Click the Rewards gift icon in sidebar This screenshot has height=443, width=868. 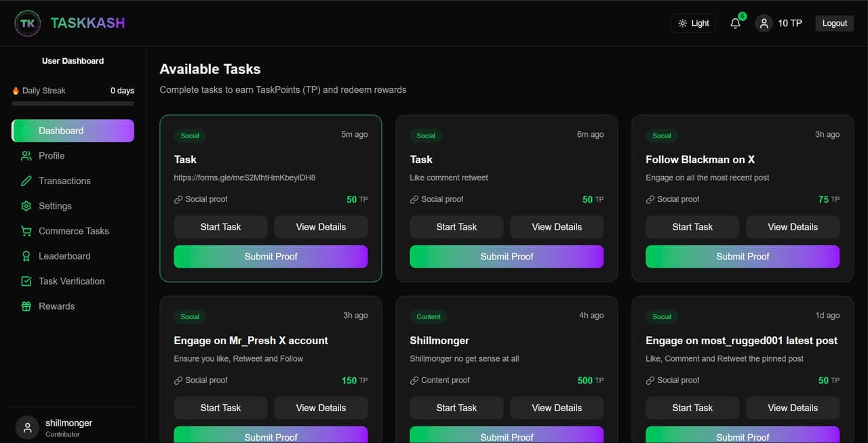click(26, 306)
